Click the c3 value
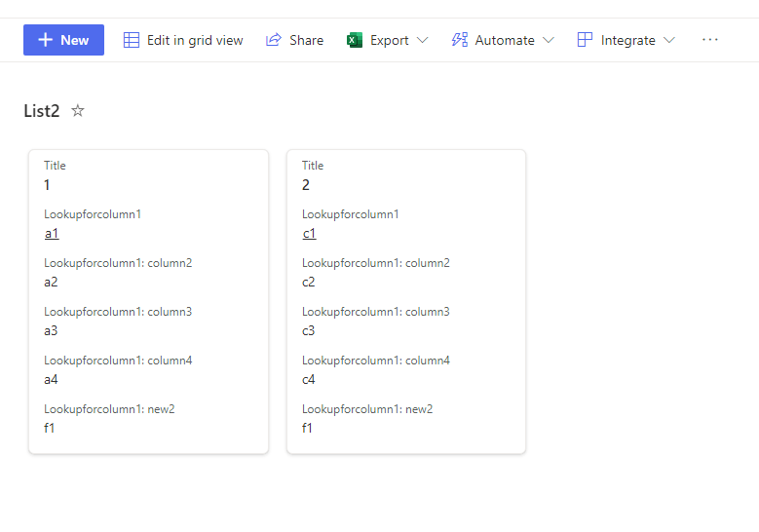Image resolution: width=759 pixels, height=532 pixels. coord(308,330)
